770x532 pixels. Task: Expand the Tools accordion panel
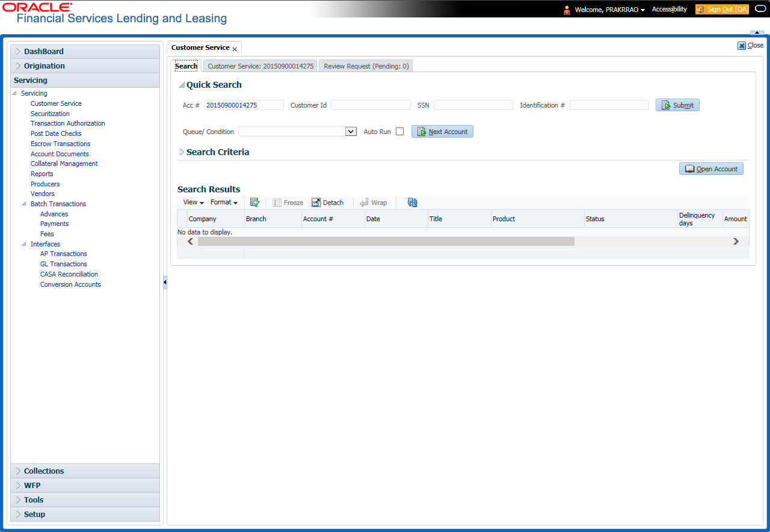pos(85,500)
